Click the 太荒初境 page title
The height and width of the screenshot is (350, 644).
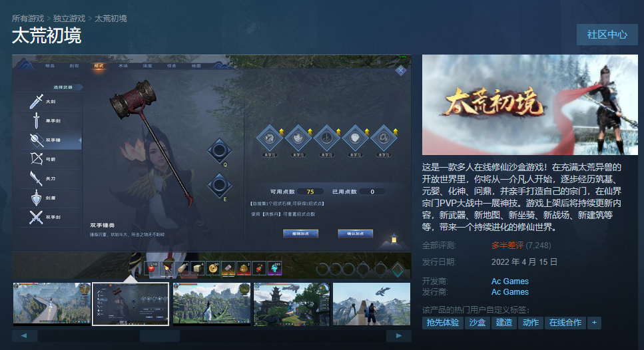[47, 36]
